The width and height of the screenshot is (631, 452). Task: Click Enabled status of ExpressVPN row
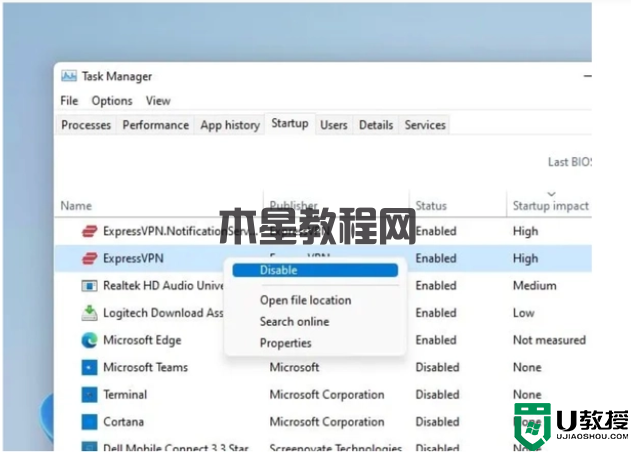pyautogui.click(x=436, y=258)
